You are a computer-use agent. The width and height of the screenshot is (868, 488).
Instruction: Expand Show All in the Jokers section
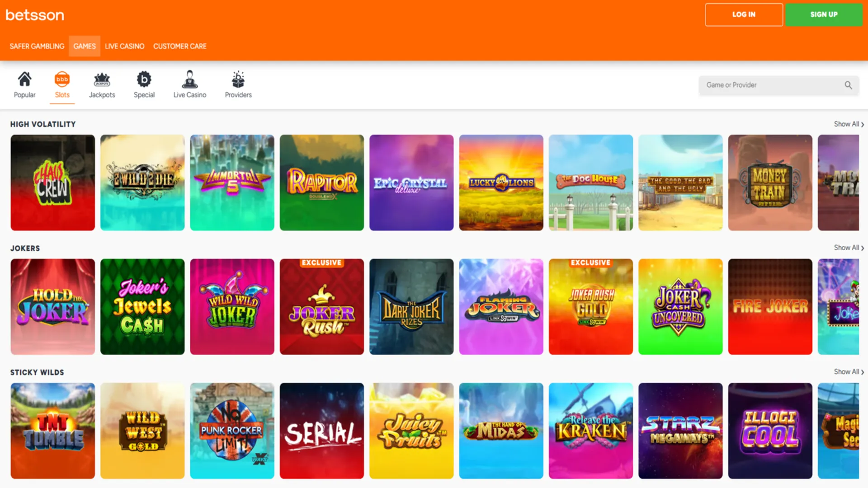pos(846,248)
